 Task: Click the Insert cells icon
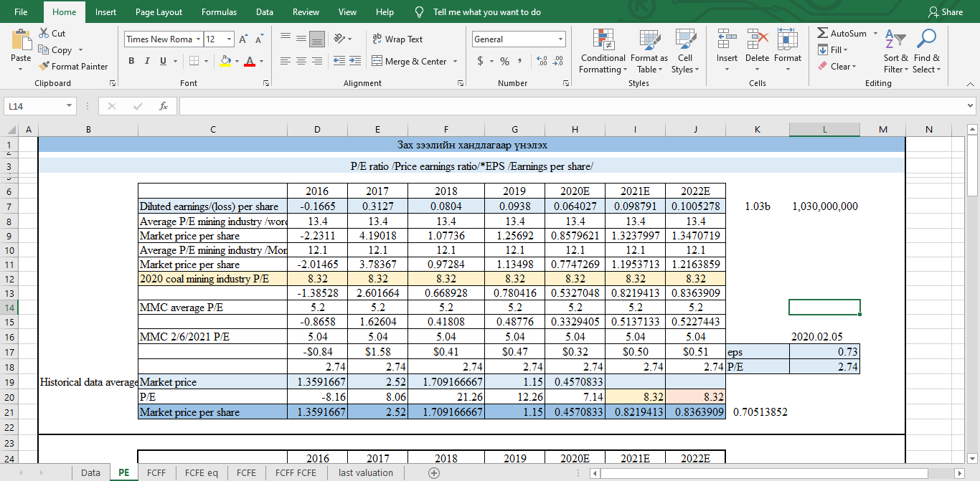(727, 40)
